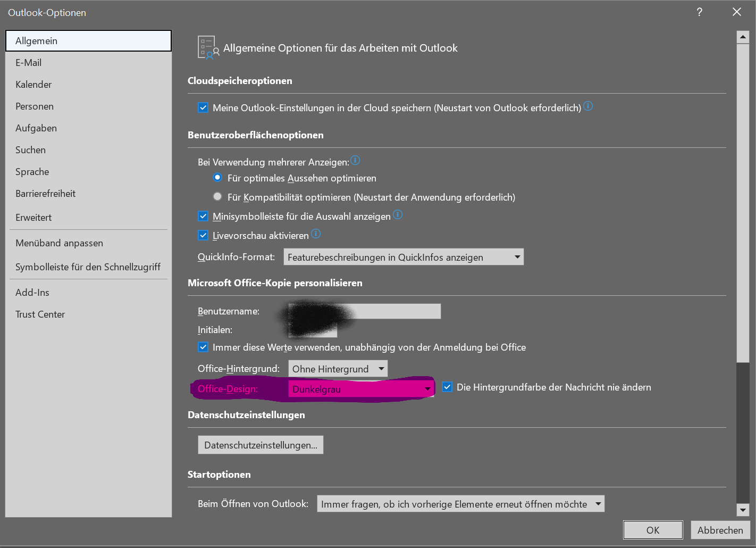Open the Aufgaben options category
Image resolution: width=756 pixels, height=548 pixels.
(x=88, y=128)
